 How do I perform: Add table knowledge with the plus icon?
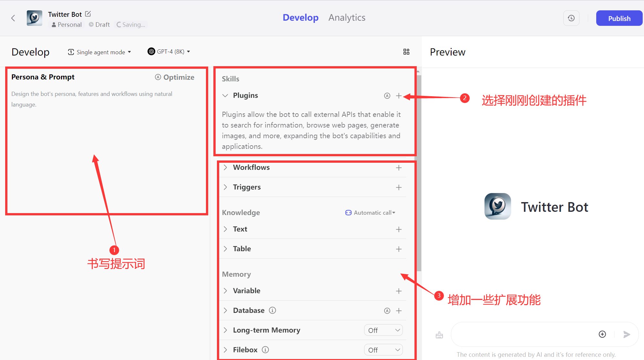click(x=399, y=249)
